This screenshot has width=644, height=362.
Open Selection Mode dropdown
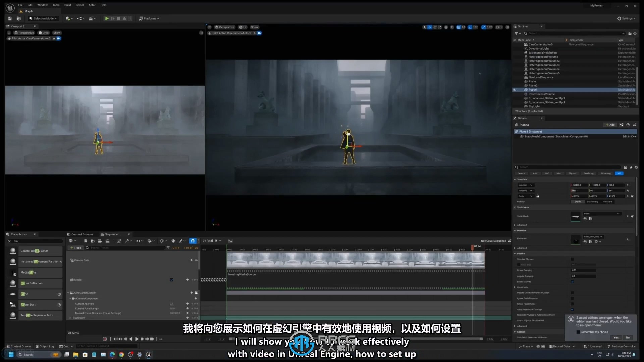(x=43, y=18)
